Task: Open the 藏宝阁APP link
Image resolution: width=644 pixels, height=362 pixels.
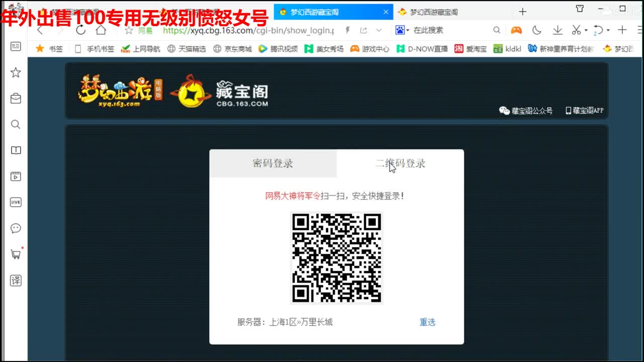Action: point(584,111)
